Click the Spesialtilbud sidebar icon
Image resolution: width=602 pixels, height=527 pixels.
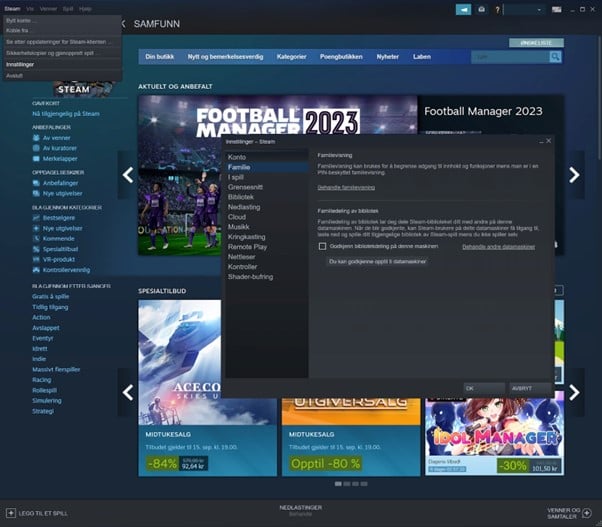[36, 249]
